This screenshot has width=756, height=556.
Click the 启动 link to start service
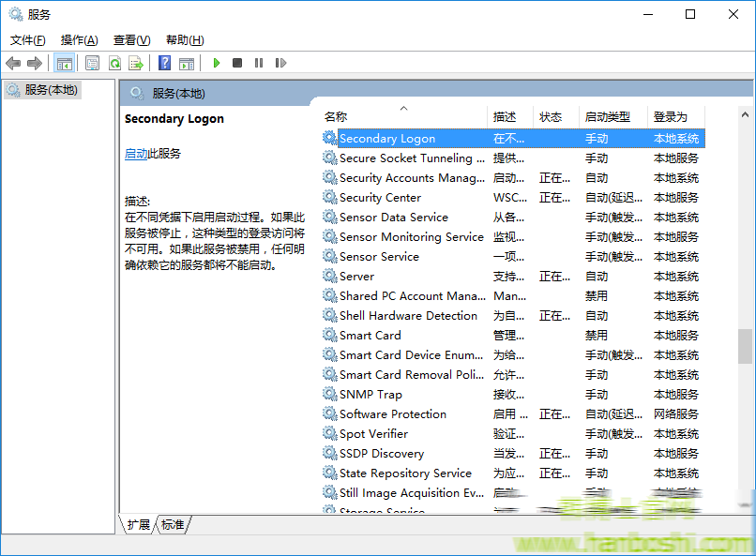[x=136, y=154]
